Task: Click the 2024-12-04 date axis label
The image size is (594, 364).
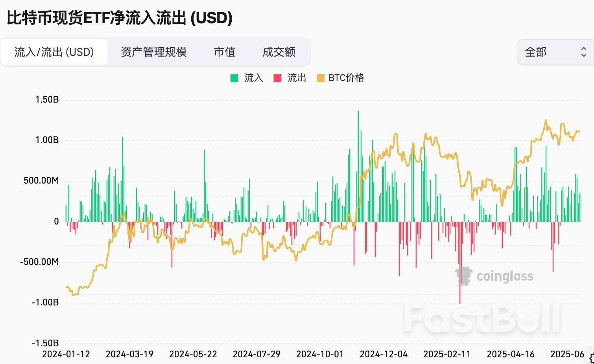Action: click(384, 354)
